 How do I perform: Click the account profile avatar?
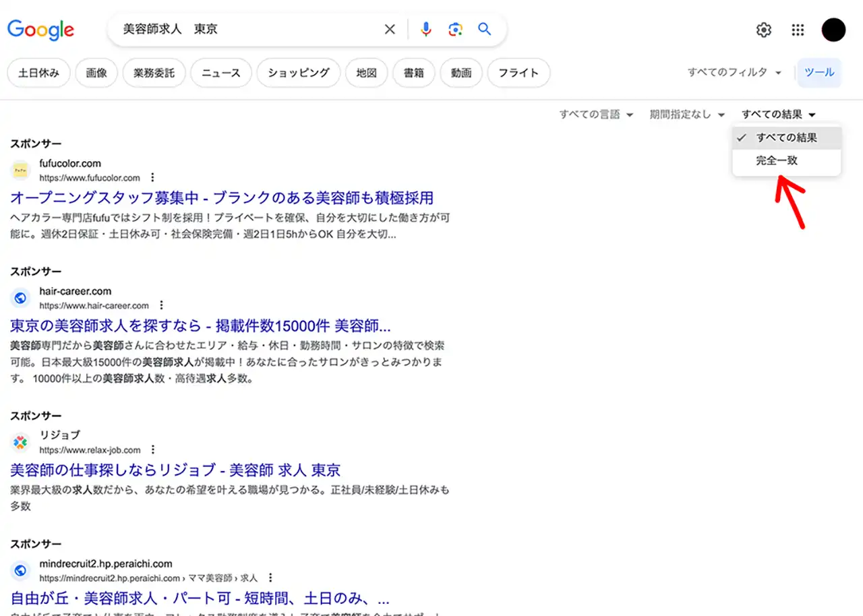pyautogui.click(x=833, y=30)
